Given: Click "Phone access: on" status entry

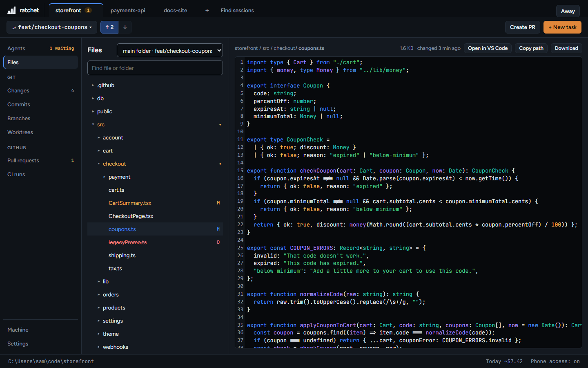Looking at the screenshot, I should pos(555,361).
